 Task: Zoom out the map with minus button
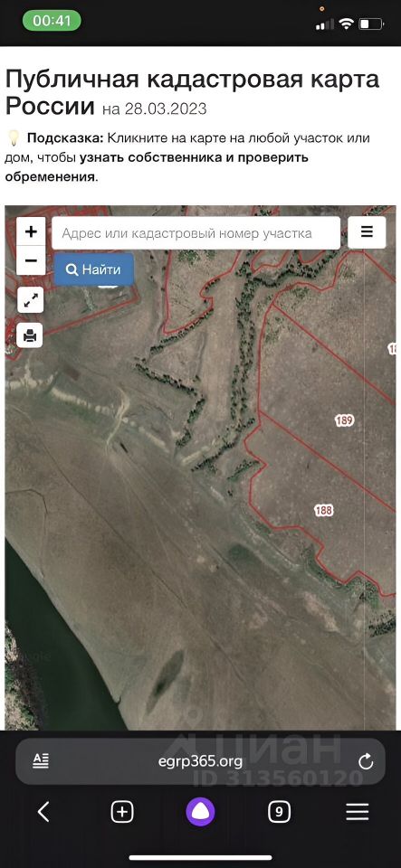[31, 260]
